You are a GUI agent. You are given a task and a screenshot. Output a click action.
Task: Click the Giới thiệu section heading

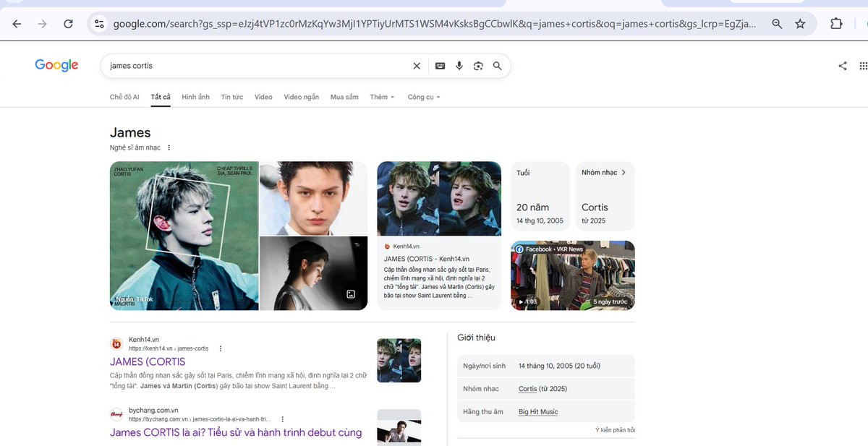pos(476,338)
